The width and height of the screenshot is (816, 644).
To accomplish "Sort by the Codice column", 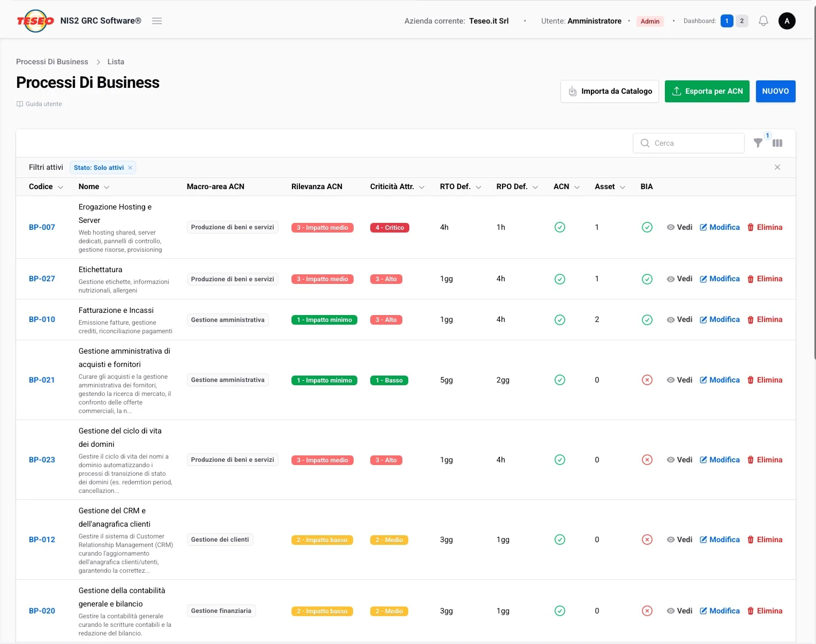I will tap(46, 186).
